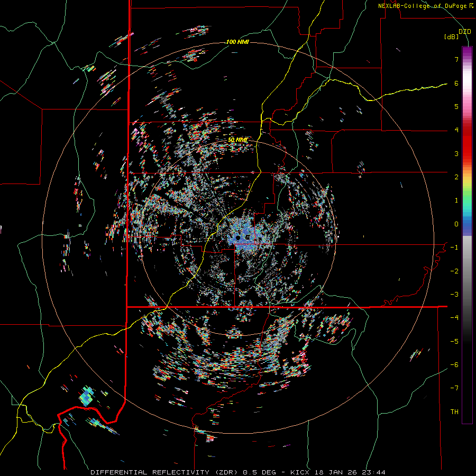Click the DZD legend heading

click(464, 31)
